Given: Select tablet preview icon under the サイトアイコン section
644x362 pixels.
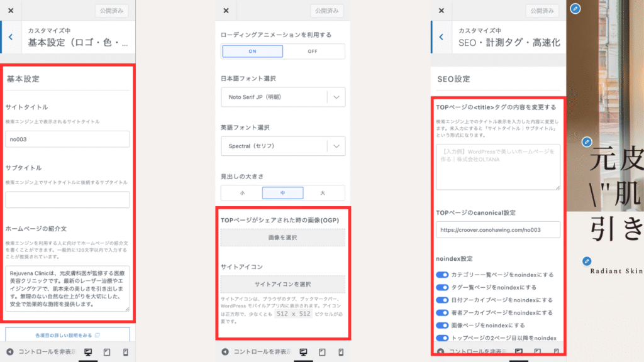Looking at the screenshot, I should (322, 352).
